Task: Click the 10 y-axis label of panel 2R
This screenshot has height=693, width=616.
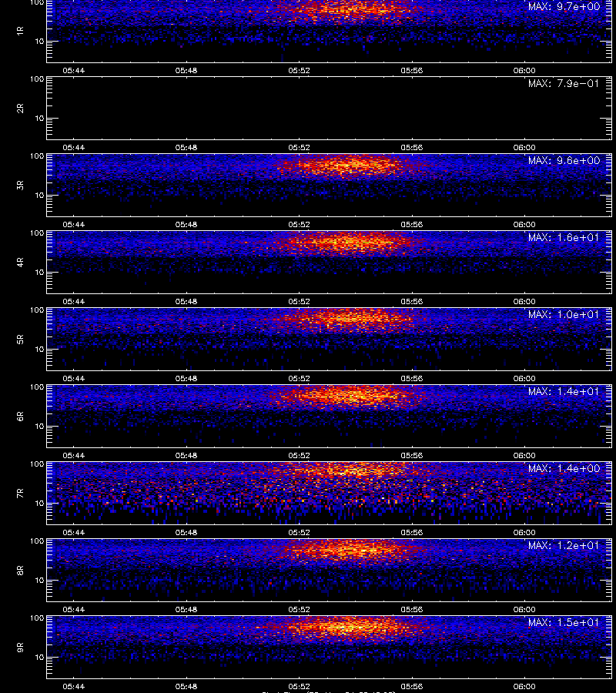Action: (39, 118)
